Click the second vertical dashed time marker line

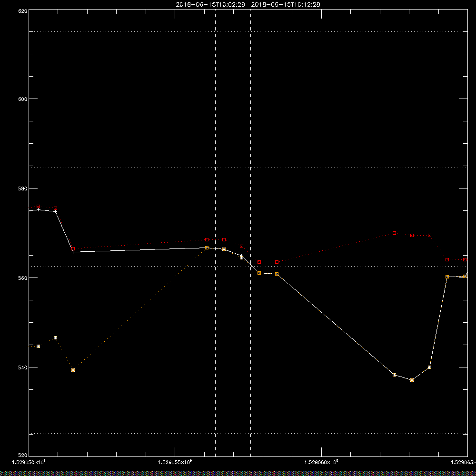(x=250, y=233)
